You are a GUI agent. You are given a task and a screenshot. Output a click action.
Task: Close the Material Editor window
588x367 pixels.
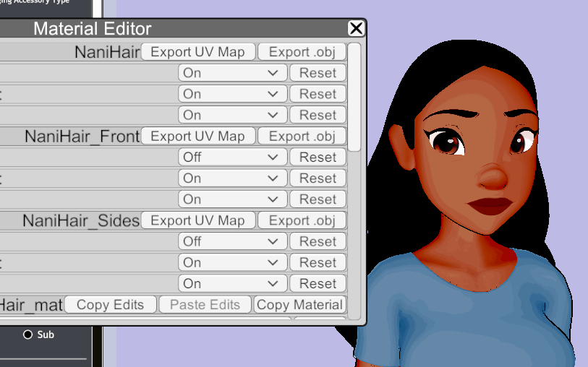[x=356, y=28]
